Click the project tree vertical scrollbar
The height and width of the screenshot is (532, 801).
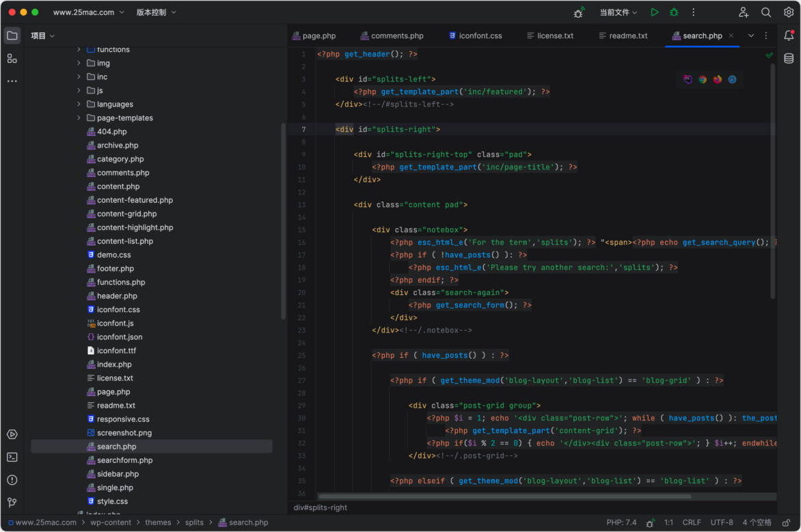coord(284,221)
